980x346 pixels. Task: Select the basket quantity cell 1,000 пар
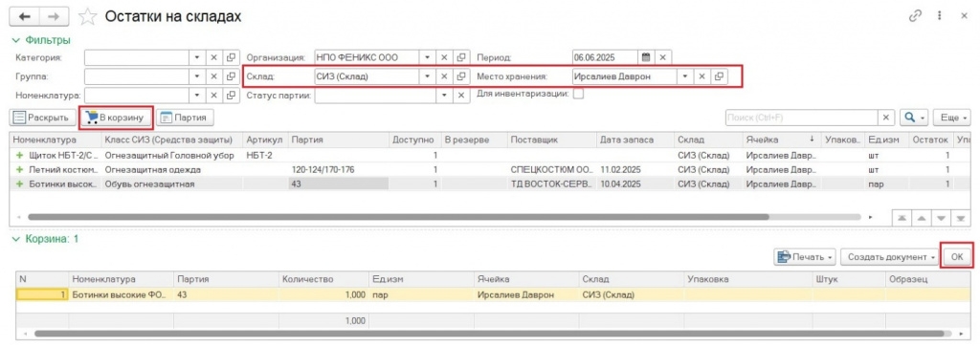[323, 294]
